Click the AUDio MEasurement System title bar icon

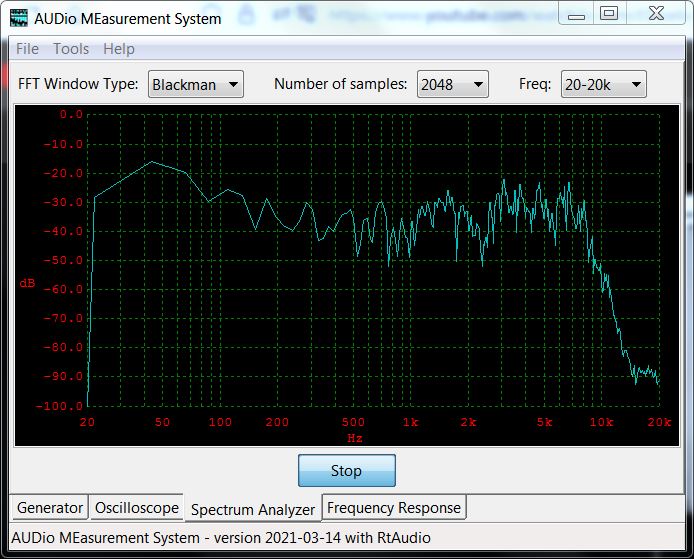tap(19, 18)
